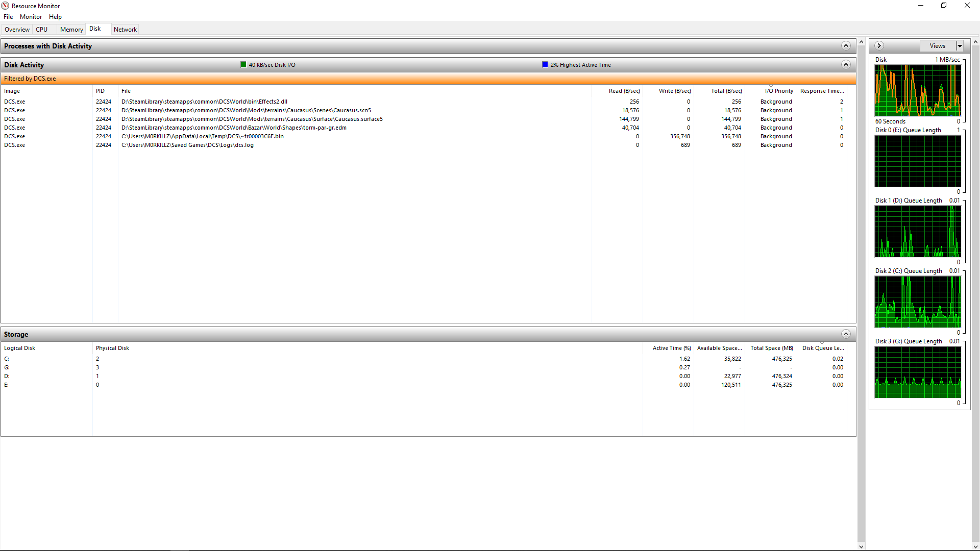980x551 pixels.
Task: Sort Storage by Logical Disk column
Action: point(46,348)
